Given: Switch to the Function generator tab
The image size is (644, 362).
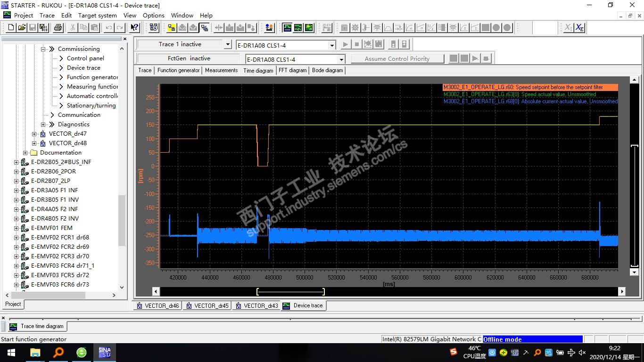Looking at the screenshot, I should [x=179, y=70].
